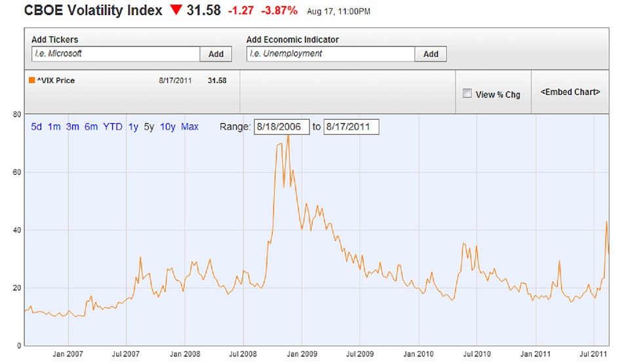Click the 20 y-axis label

[x=17, y=288]
